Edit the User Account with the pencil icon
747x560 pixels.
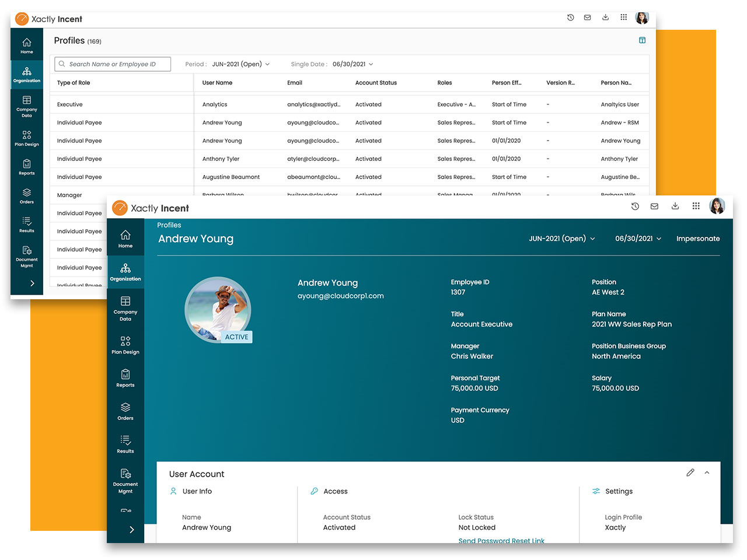pos(690,473)
